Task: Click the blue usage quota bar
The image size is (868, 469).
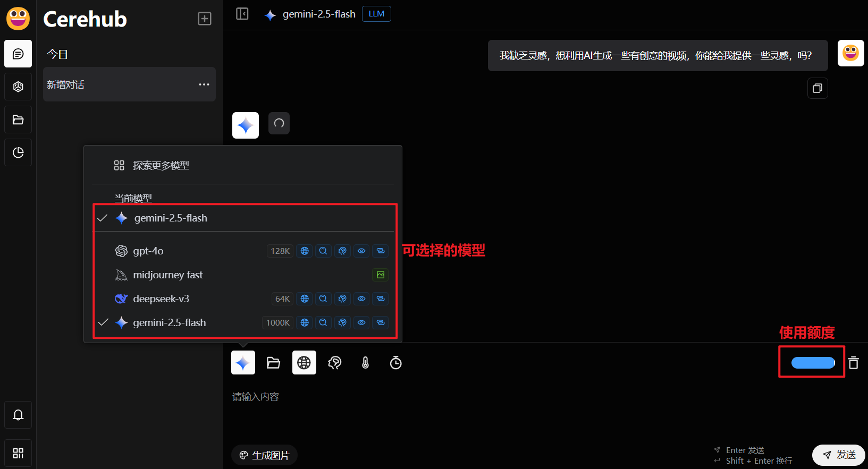Action: (x=813, y=363)
